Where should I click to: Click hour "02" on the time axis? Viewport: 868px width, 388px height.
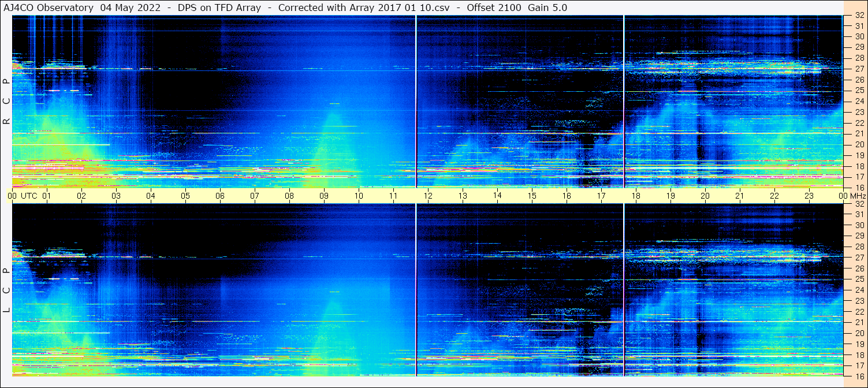[x=81, y=196]
